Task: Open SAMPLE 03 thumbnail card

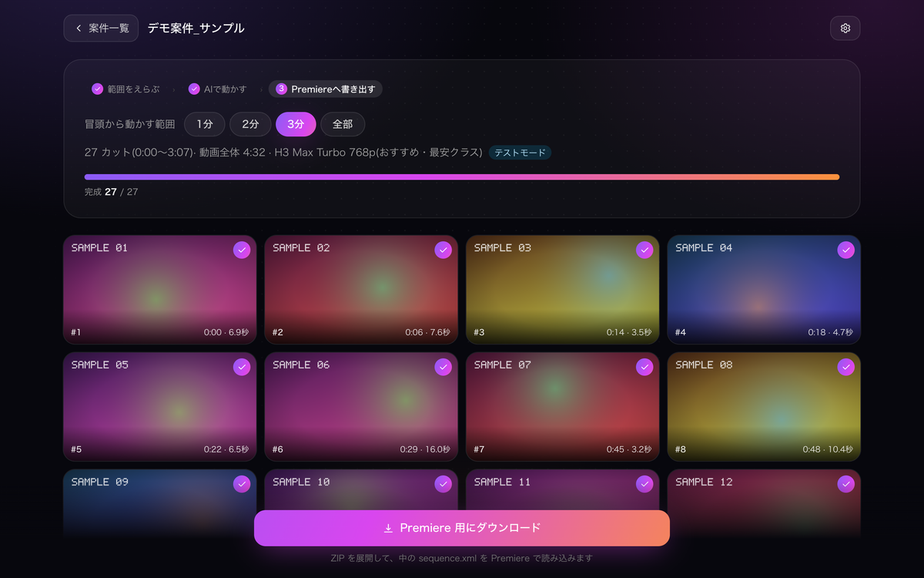Action: (563, 290)
